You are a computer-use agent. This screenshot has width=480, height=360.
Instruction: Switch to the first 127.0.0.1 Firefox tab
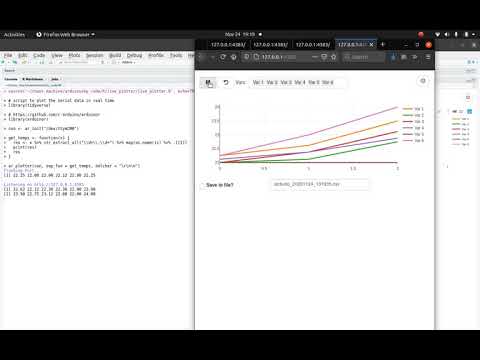(228, 45)
